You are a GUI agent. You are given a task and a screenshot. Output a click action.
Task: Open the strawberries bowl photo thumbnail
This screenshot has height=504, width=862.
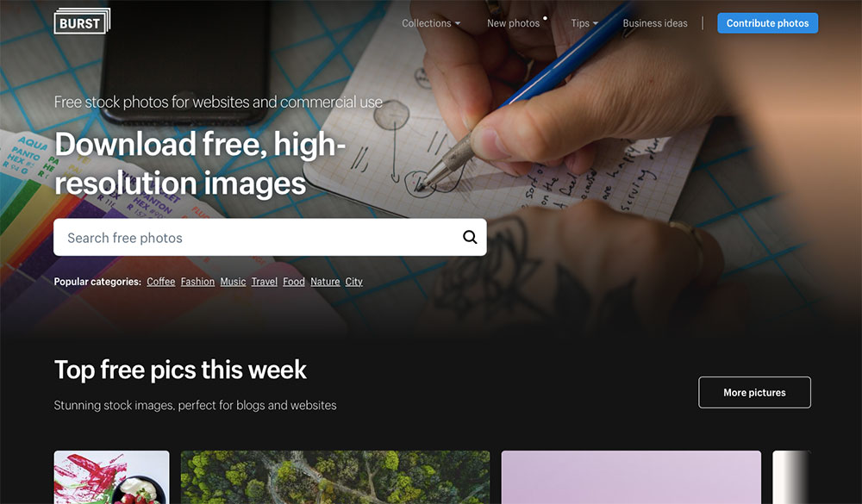point(111,477)
